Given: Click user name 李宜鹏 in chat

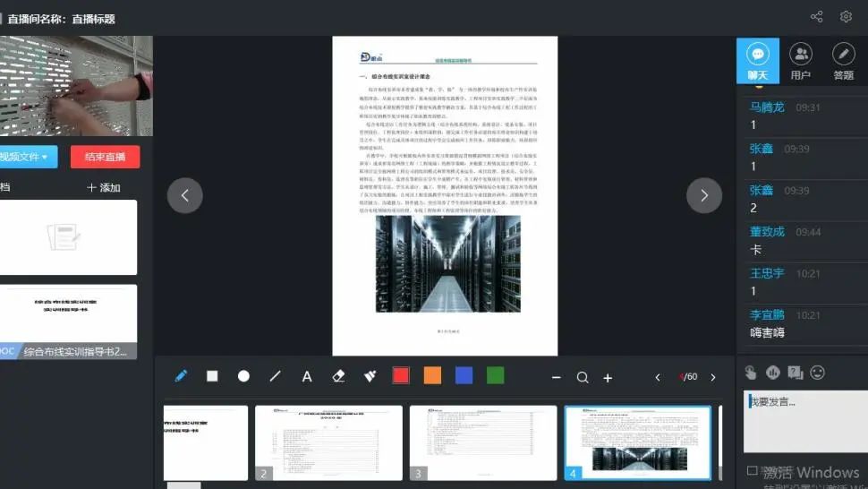Looking at the screenshot, I should point(767,315).
